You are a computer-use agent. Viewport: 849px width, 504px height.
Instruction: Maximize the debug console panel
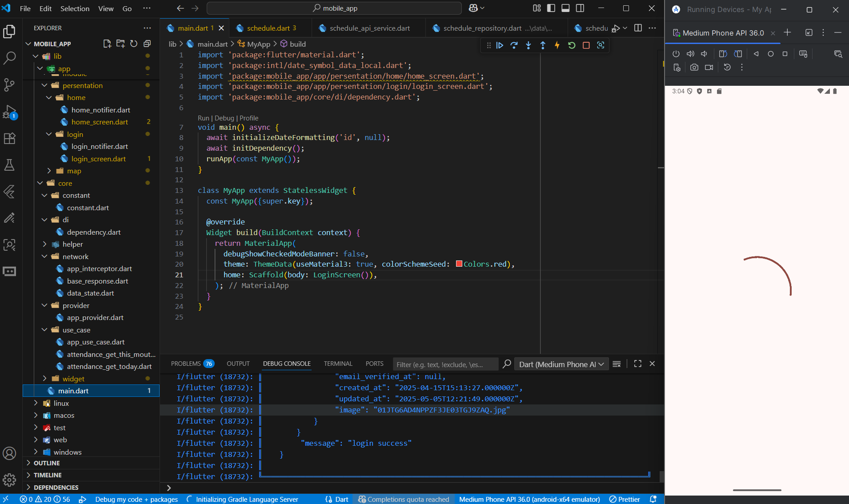(637, 364)
